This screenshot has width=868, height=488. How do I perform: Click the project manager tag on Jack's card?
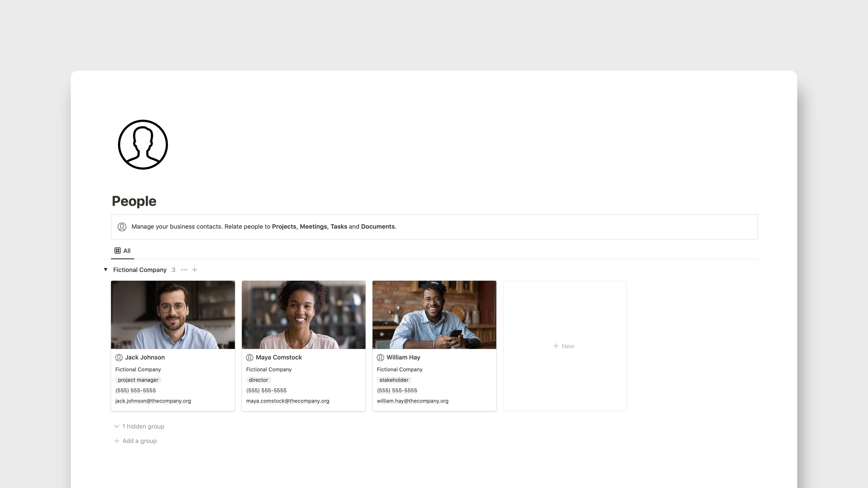(x=138, y=380)
